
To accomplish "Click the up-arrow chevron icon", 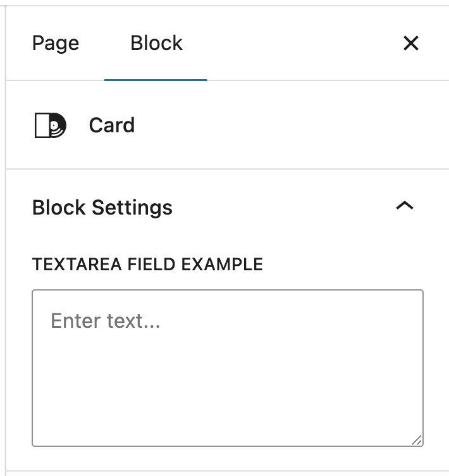I will point(404,206).
